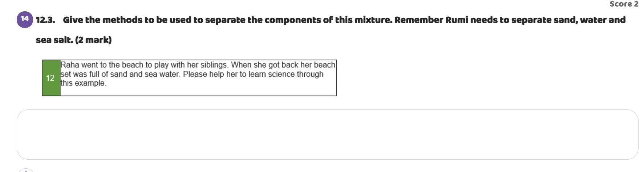
Task: Click the '12.3.' question number text
Action: click(x=45, y=20)
